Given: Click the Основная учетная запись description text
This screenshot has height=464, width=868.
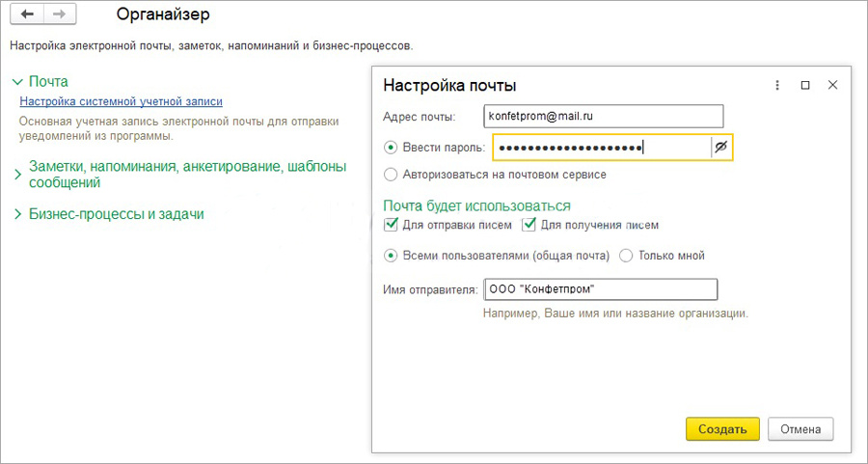Looking at the screenshot, I should coord(178,128).
